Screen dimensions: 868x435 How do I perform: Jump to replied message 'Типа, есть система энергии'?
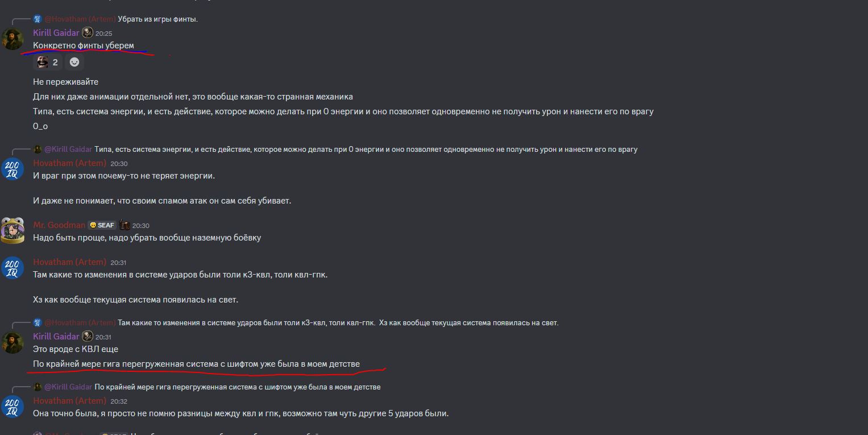[x=366, y=150]
